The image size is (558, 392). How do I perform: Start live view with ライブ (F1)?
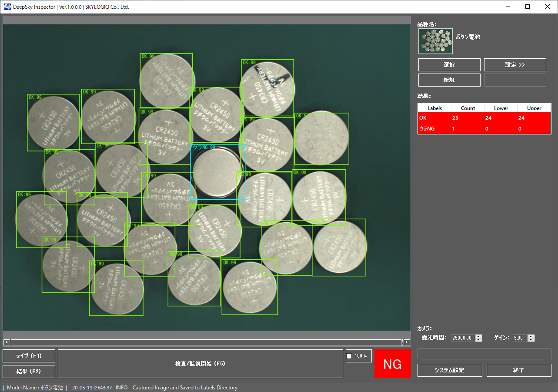[x=29, y=356]
